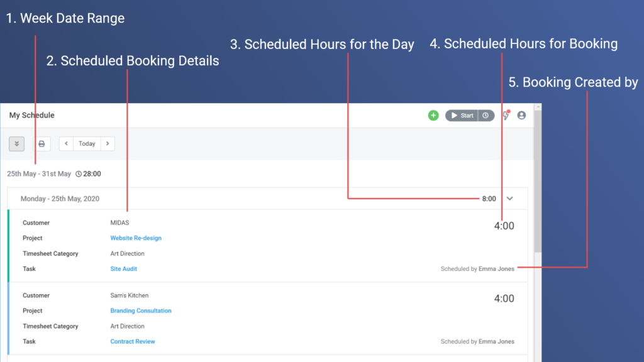
Task: Click the green plus icon to add booking
Action: pos(433,115)
